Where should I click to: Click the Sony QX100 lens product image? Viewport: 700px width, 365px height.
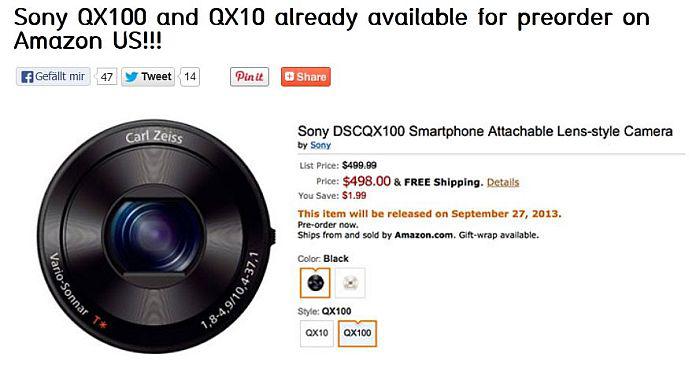(x=156, y=236)
